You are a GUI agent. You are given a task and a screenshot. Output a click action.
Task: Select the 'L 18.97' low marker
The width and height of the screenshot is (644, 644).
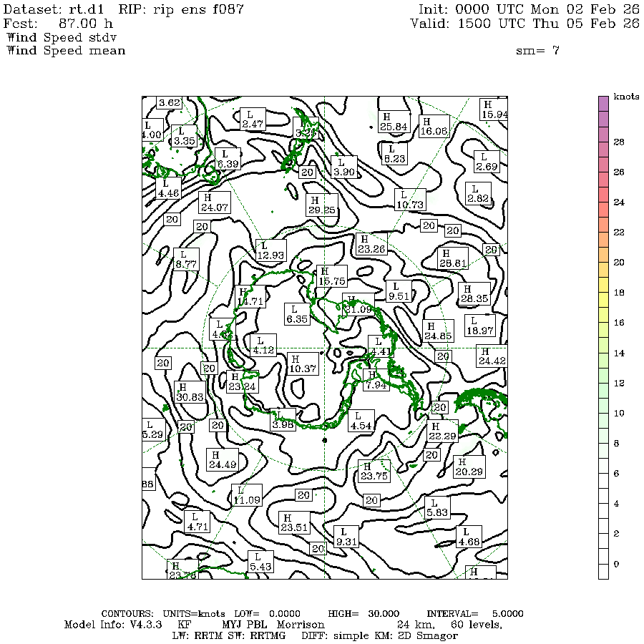point(480,326)
